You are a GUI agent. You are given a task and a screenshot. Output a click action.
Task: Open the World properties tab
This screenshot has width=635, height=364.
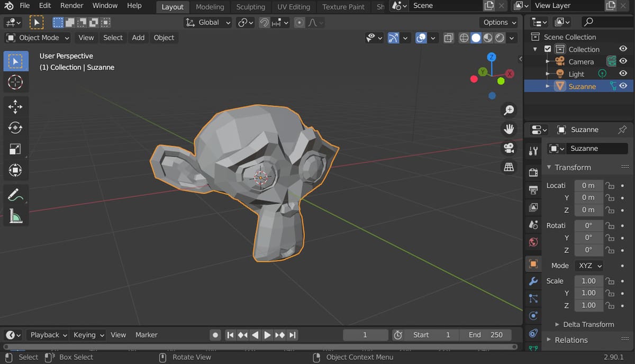point(533,242)
